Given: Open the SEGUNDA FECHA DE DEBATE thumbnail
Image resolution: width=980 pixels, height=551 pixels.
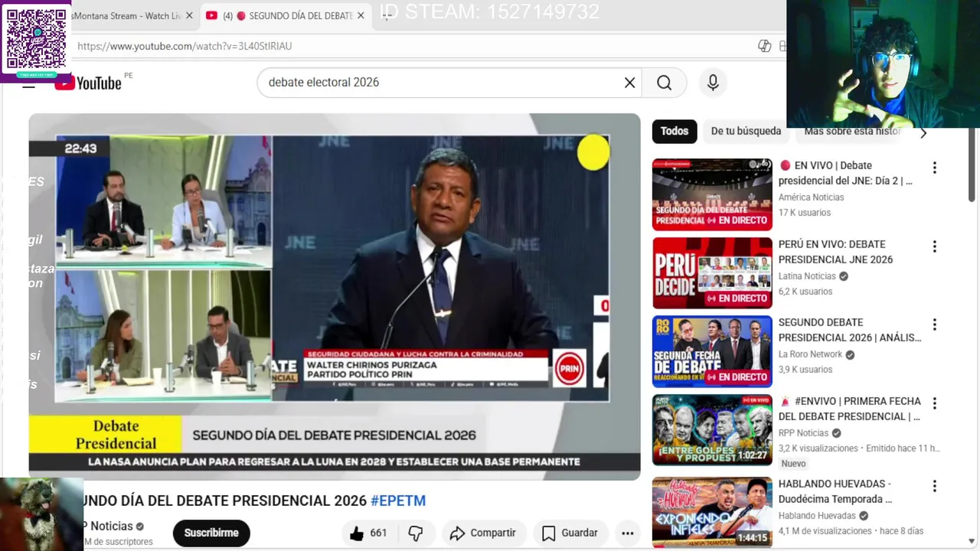Looking at the screenshot, I should (712, 352).
